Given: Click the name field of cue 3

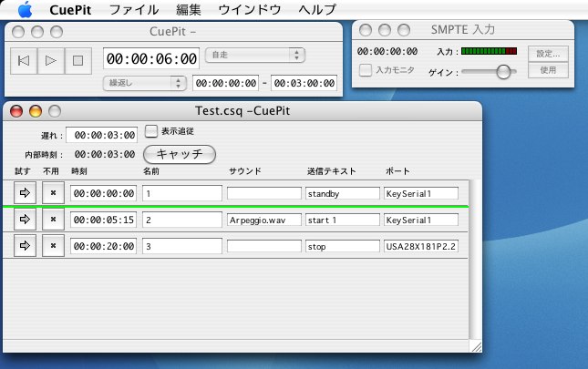Looking at the screenshot, I should click(x=182, y=246).
